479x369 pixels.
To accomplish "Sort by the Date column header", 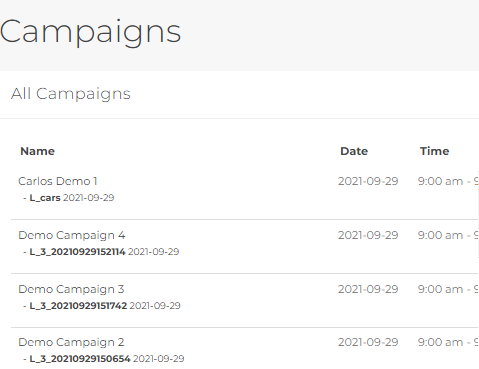I will click(354, 151).
